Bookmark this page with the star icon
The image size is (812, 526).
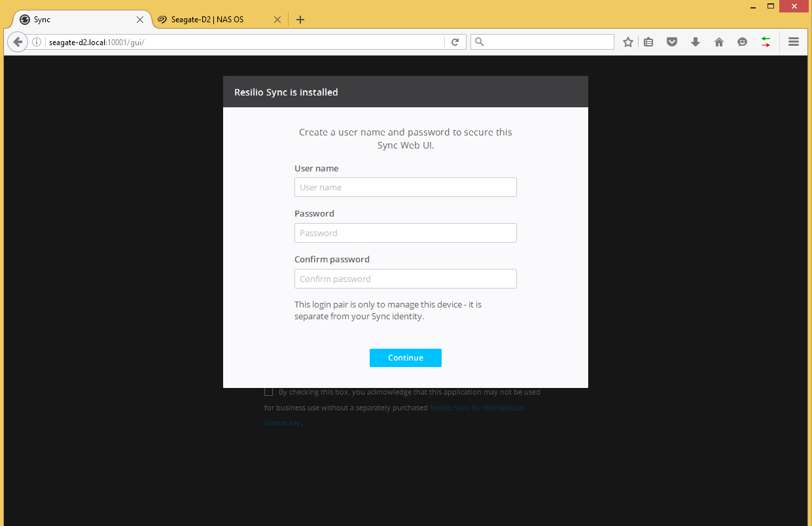click(x=628, y=42)
